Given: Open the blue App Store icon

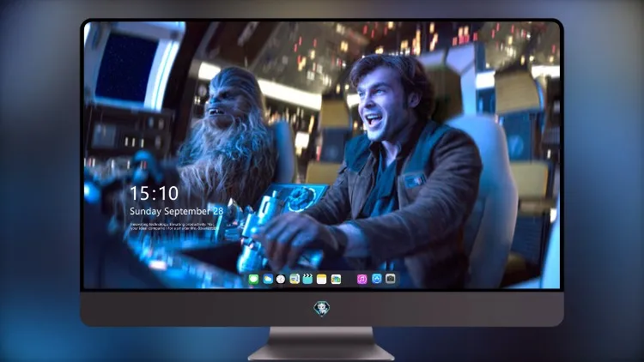Looking at the screenshot, I should pyautogui.click(x=377, y=279).
